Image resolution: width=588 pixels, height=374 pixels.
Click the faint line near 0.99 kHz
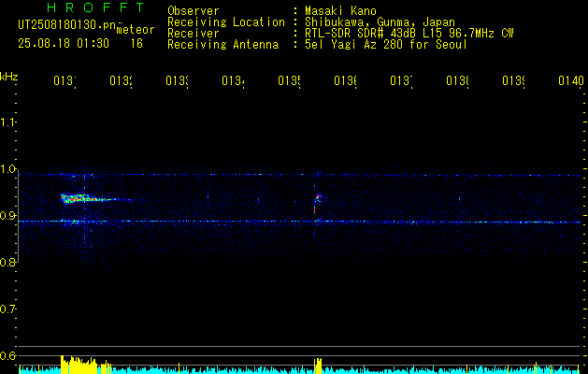[300, 175]
